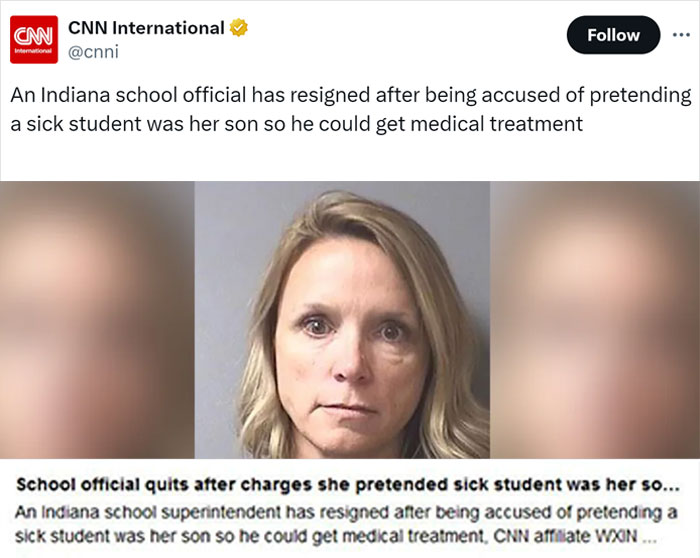Click the gold verified badge
The width and height of the screenshot is (700, 558).
pos(238,28)
